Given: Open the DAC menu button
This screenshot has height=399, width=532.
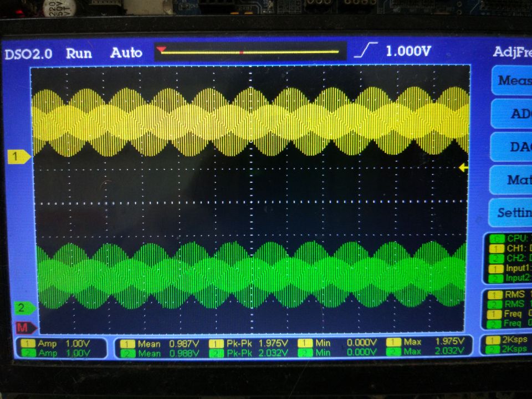Looking at the screenshot, I should click(511, 146).
